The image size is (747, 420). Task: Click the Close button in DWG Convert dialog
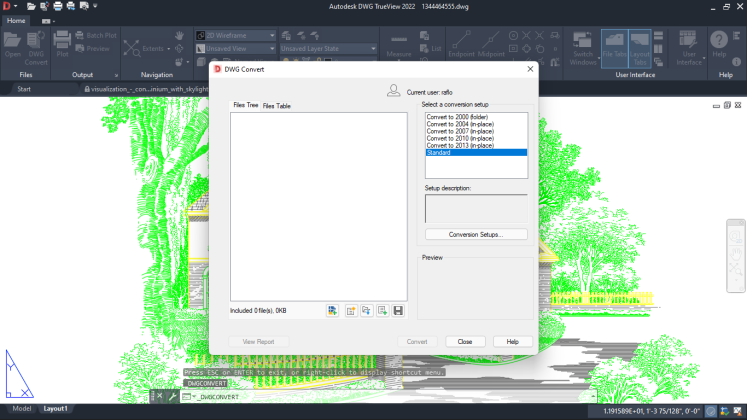(464, 341)
